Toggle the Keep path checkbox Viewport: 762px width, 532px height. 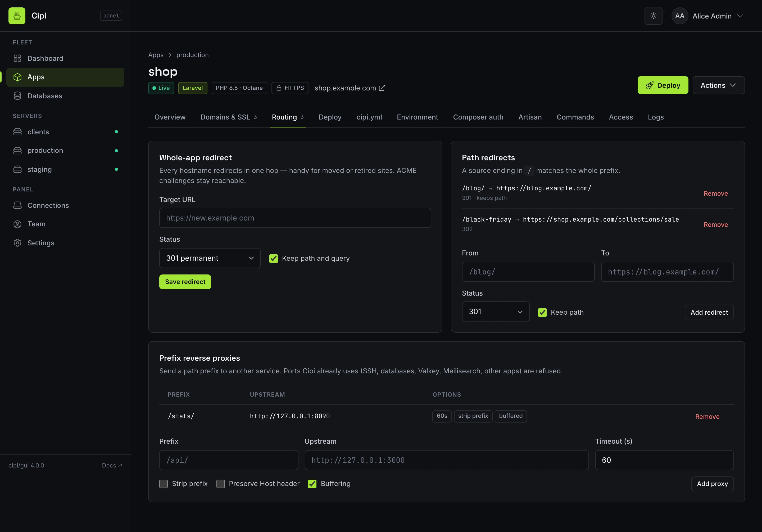(542, 313)
